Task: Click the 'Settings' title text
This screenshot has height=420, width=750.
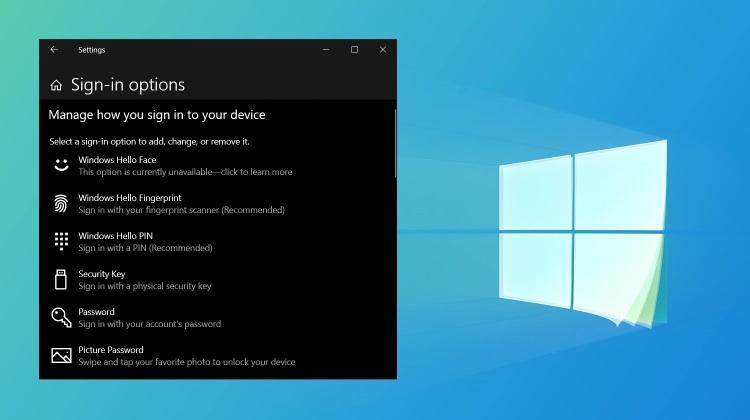Action: pyautogui.click(x=91, y=50)
